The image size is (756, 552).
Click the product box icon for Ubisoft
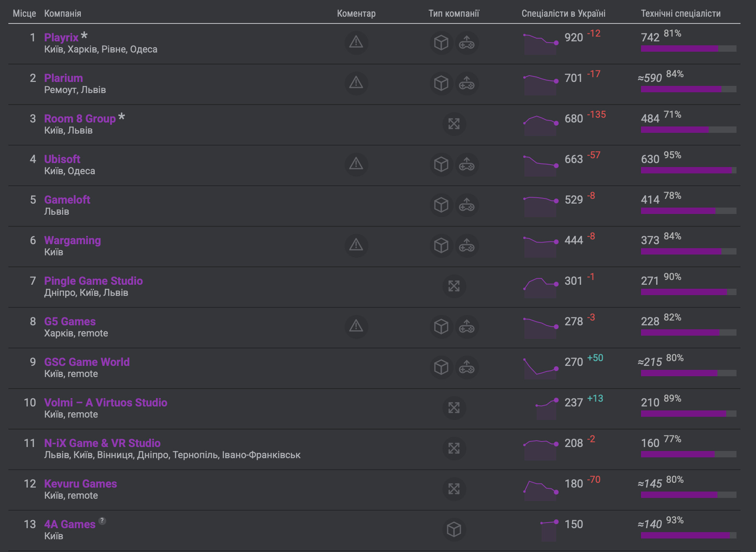pos(441,165)
